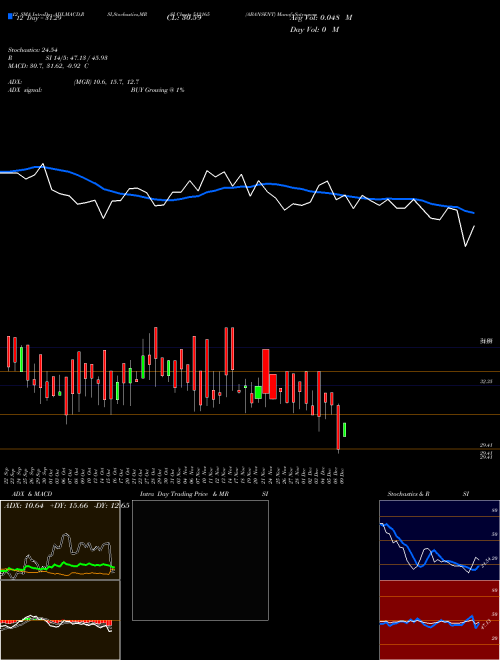This screenshot has height=660, width=500.
Task: Click the last green candlestick on the chart
Action: click(344, 430)
